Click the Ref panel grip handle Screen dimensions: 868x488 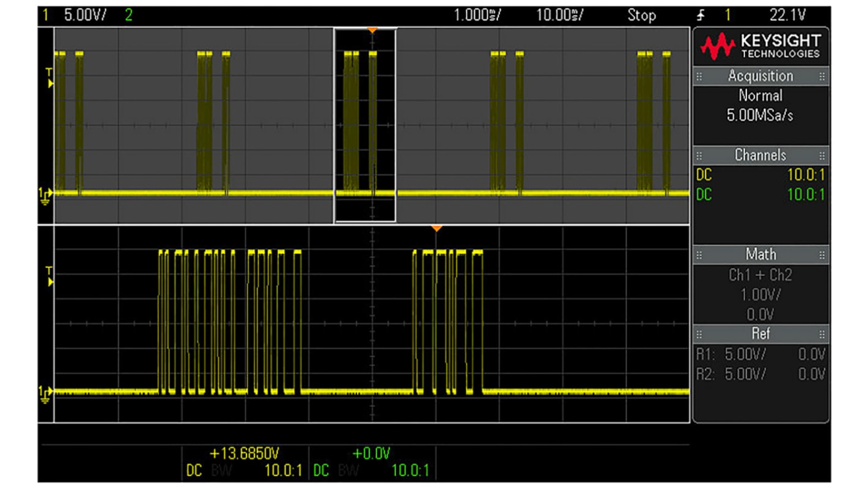699,333
